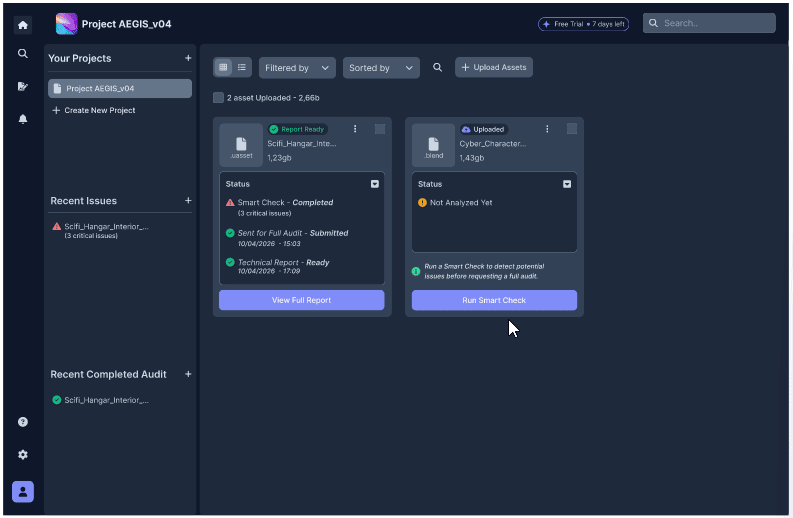Viewport: 793px width, 518px height.
Task: Click Technical Report - Ready line
Action: click(x=283, y=263)
